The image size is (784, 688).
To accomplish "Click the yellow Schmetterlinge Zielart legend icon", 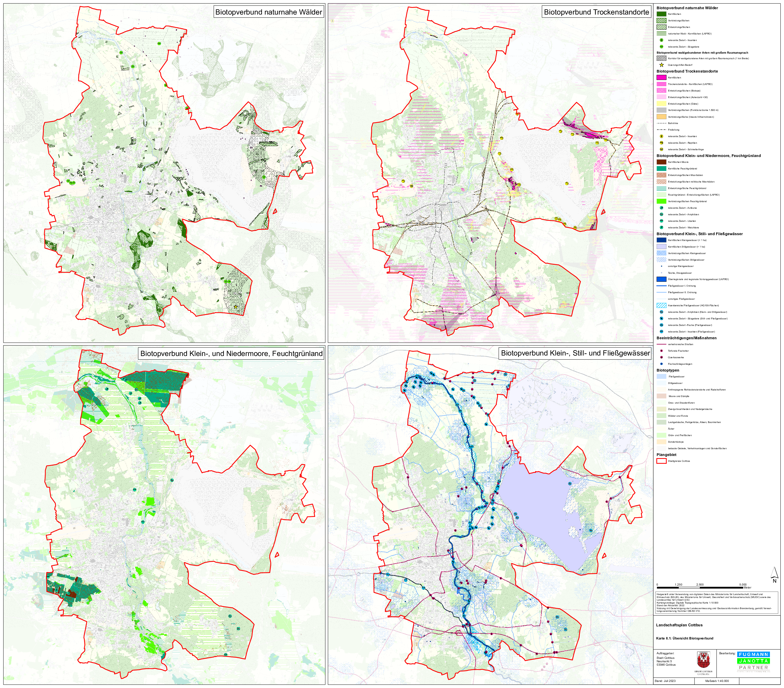I will (x=661, y=149).
